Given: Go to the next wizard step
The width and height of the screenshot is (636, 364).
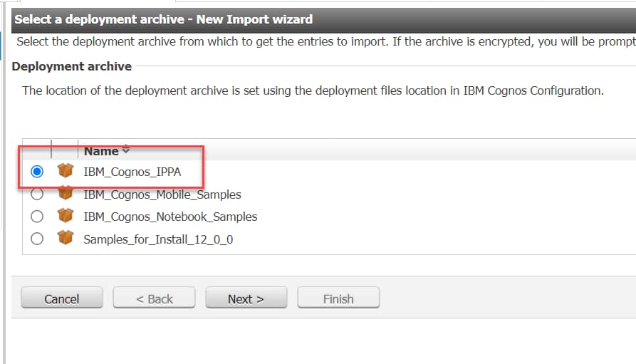Looking at the screenshot, I should pyautogui.click(x=246, y=298).
